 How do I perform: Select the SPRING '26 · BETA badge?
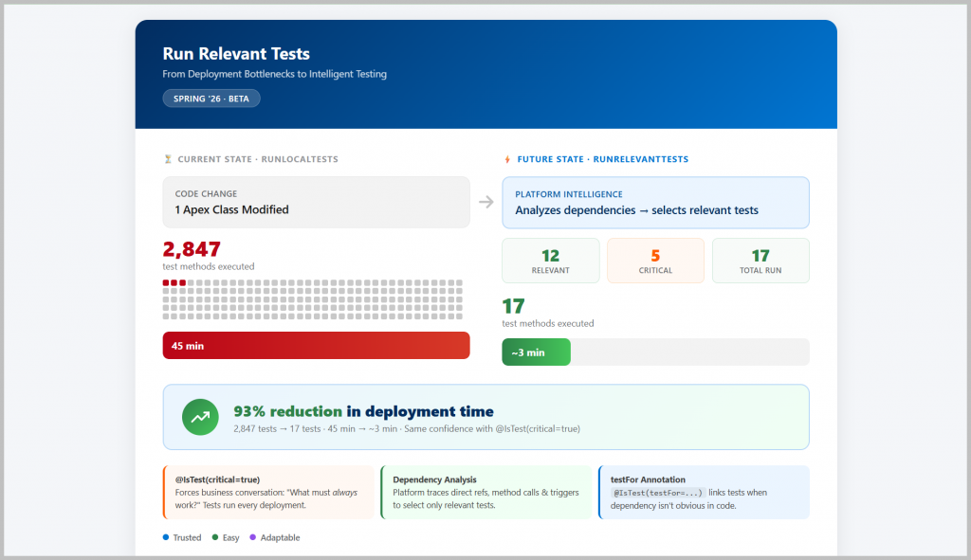tap(211, 99)
